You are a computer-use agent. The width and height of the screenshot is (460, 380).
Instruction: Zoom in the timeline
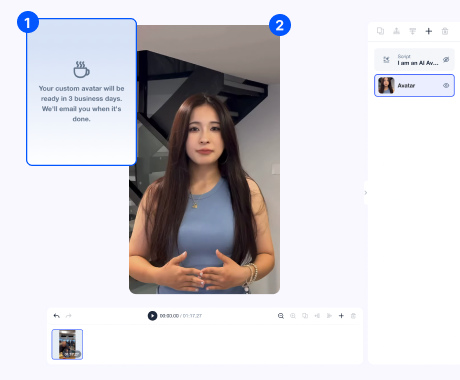click(x=293, y=316)
